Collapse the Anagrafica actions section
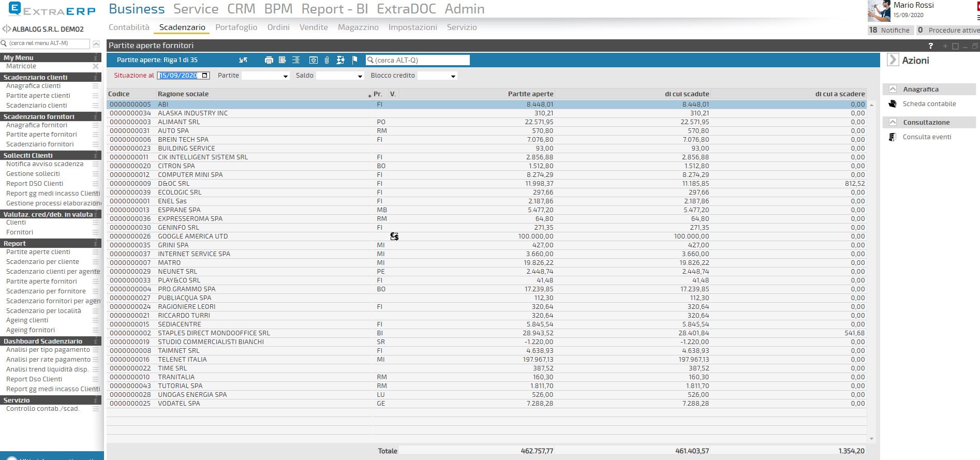The image size is (980, 460). [893, 89]
